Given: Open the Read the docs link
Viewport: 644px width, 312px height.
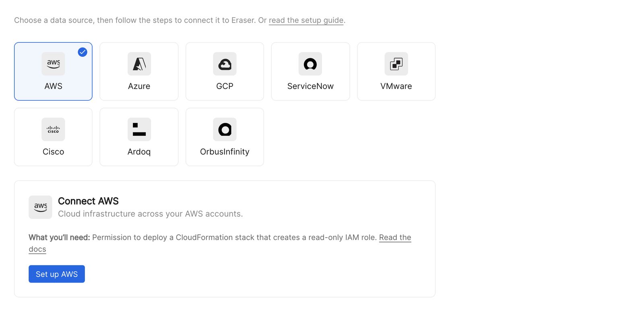Looking at the screenshot, I should (x=395, y=238).
